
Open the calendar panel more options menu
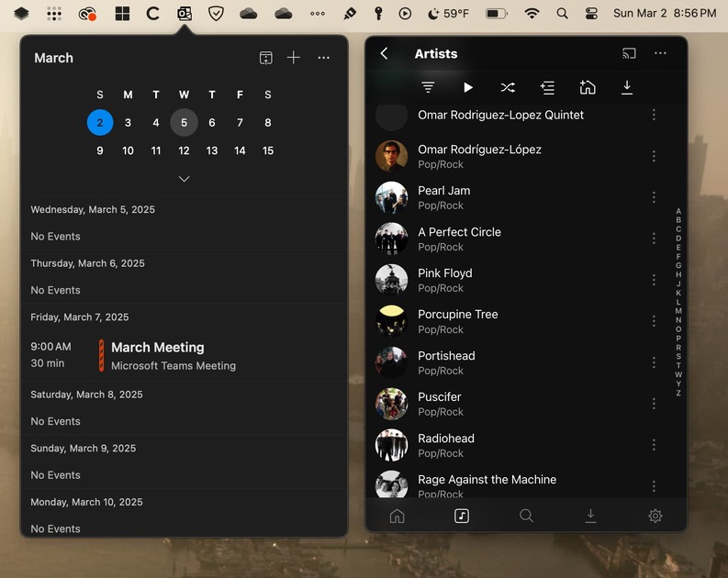tap(324, 58)
